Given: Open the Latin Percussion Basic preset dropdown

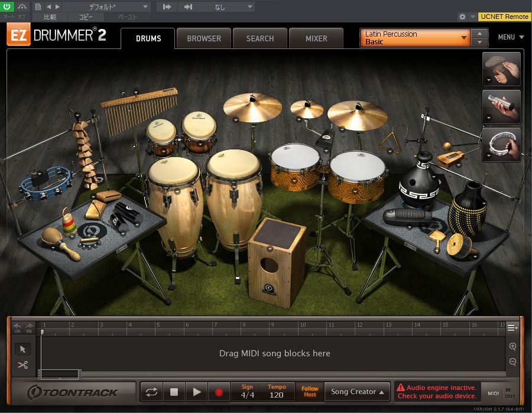Looking at the screenshot, I should 416,38.
